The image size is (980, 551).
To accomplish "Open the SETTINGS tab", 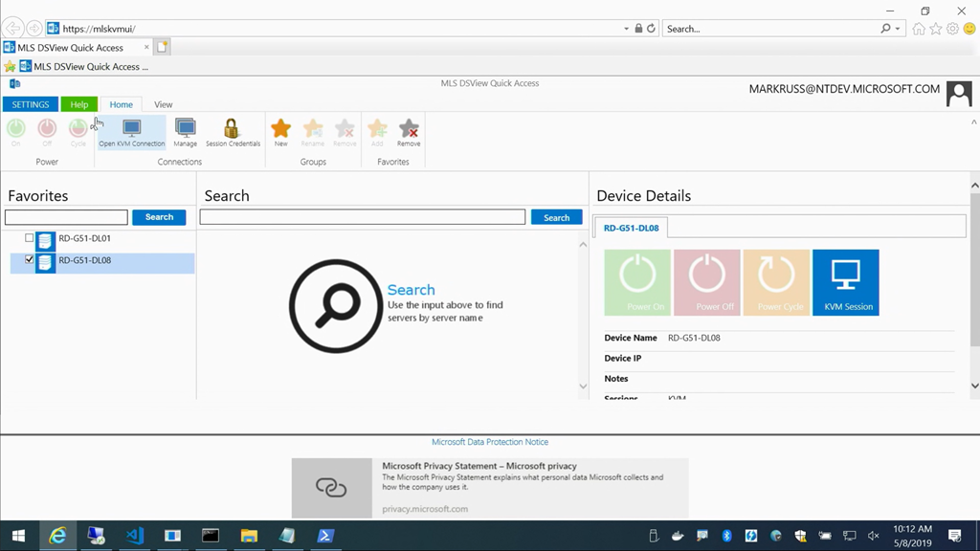I will pyautogui.click(x=31, y=104).
